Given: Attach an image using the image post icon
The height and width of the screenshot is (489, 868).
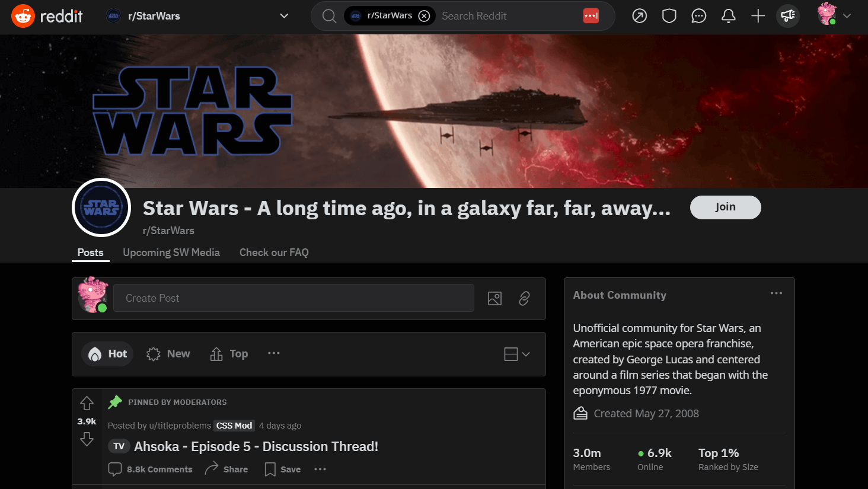Looking at the screenshot, I should tap(494, 298).
